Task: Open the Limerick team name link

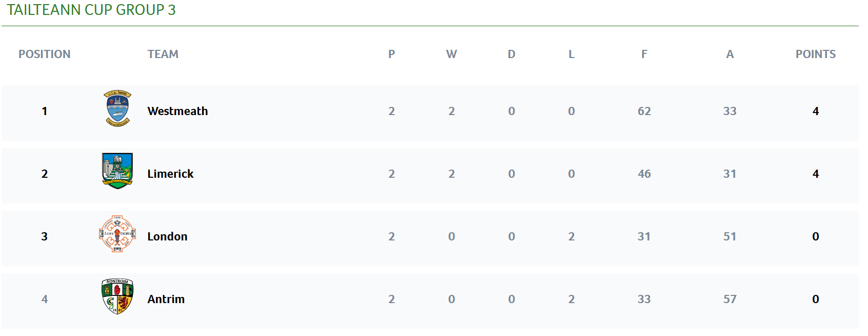Action: [x=170, y=174]
